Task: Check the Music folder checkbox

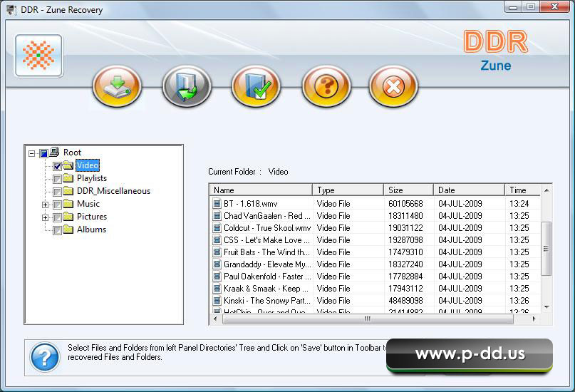Action: [x=57, y=205]
